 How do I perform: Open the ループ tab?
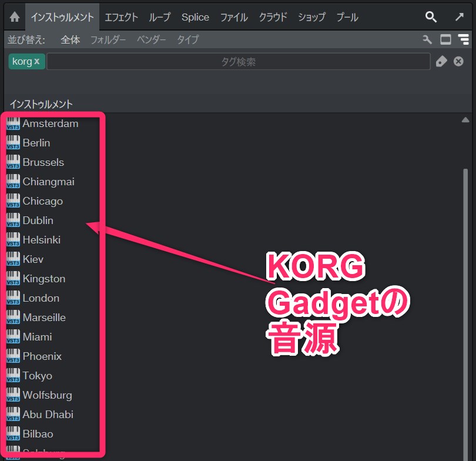[x=159, y=17]
